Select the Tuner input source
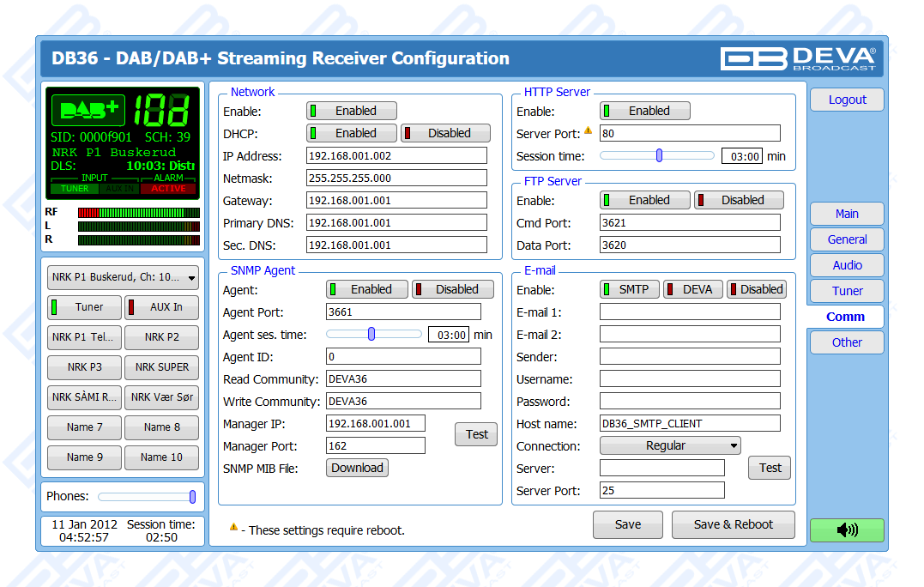 coord(84,307)
